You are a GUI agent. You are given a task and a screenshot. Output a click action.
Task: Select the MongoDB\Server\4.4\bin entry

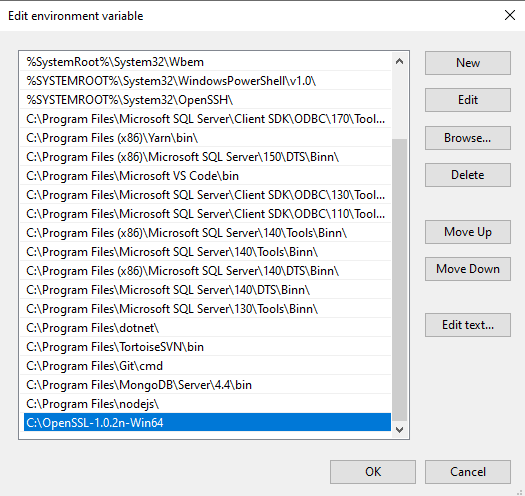point(206,385)
